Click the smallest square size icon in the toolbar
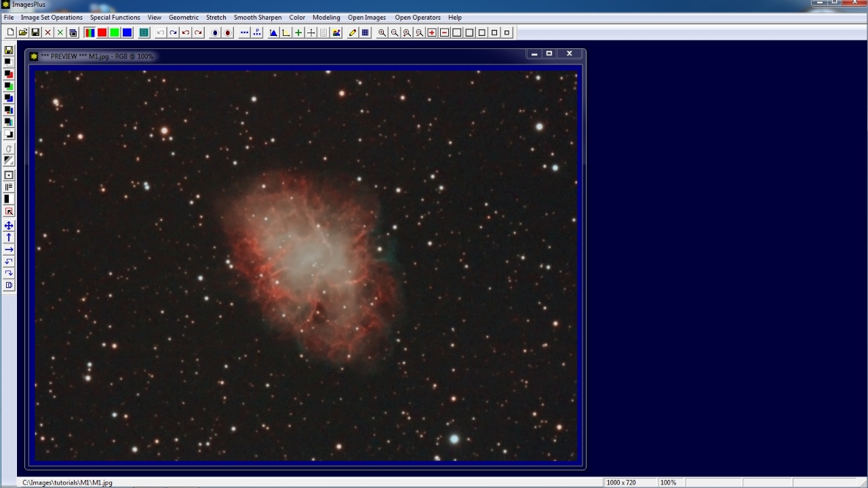 tap(507, 33)
